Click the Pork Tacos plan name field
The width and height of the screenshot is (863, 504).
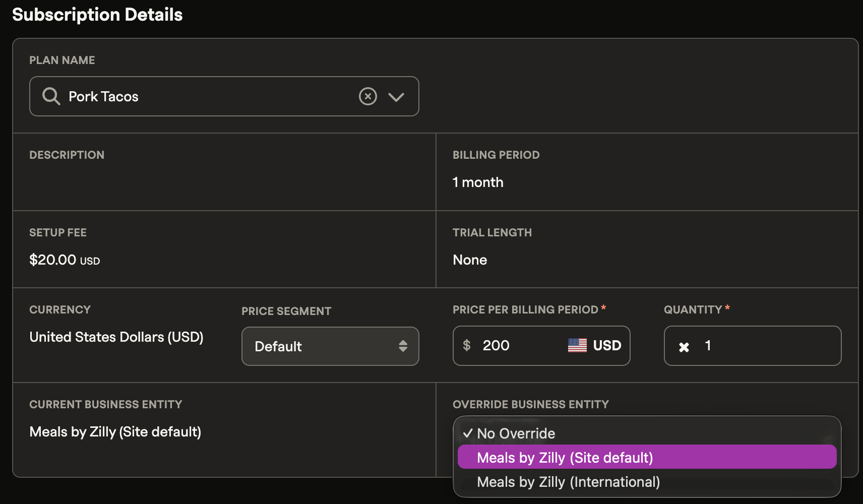(202, 96)
